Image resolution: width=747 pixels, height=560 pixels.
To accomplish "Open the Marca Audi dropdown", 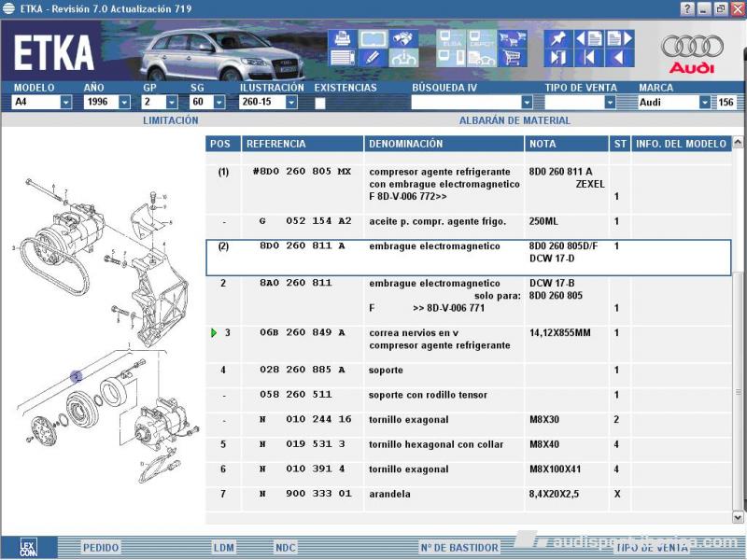I will tap(705, 102).
